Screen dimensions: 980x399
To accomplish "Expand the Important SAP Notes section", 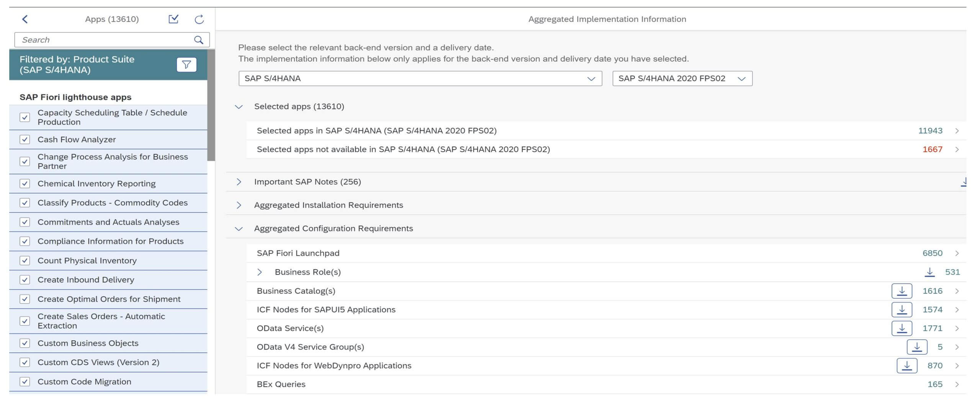I will [x=239, y=182].
